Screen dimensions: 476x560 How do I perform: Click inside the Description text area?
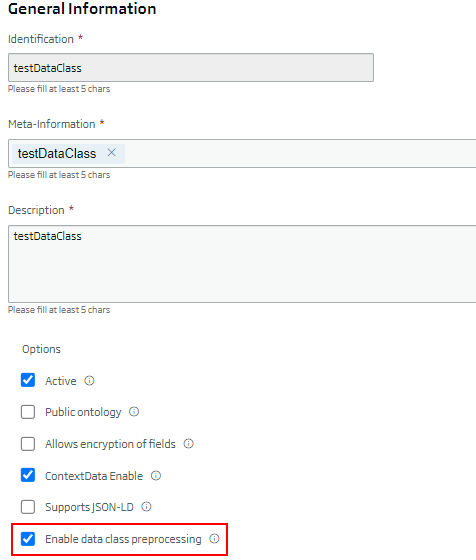tap(242, 264)
